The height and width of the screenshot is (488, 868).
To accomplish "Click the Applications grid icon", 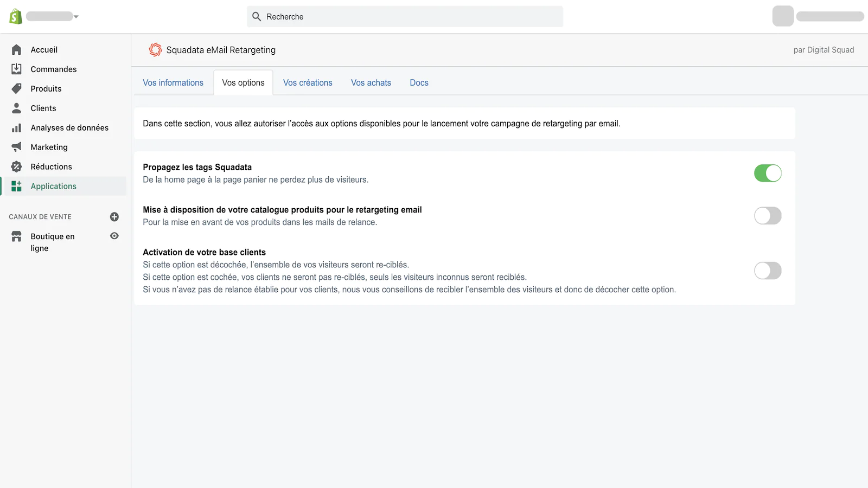I will (16, 187).
